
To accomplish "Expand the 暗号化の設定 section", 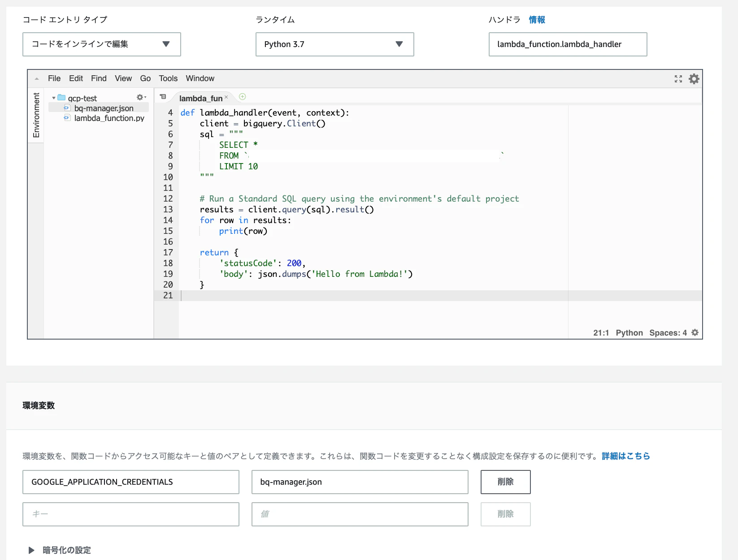I will (31, 550).
